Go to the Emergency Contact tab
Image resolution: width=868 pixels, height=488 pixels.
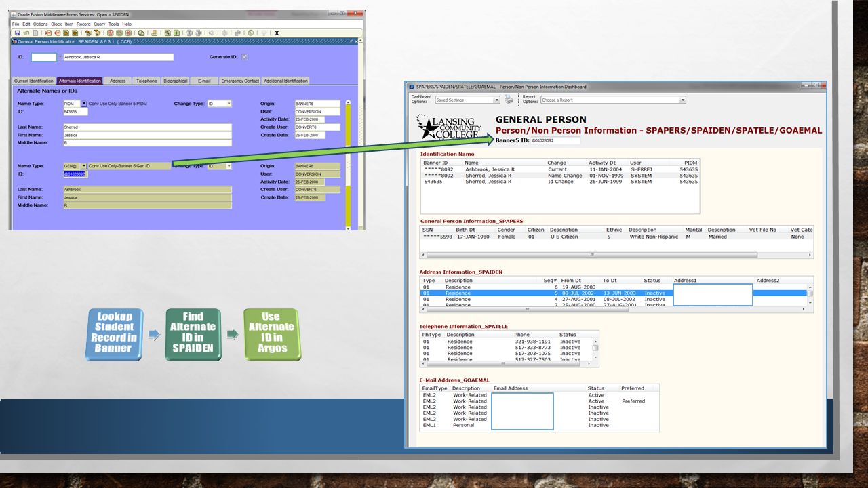point(240,81)
